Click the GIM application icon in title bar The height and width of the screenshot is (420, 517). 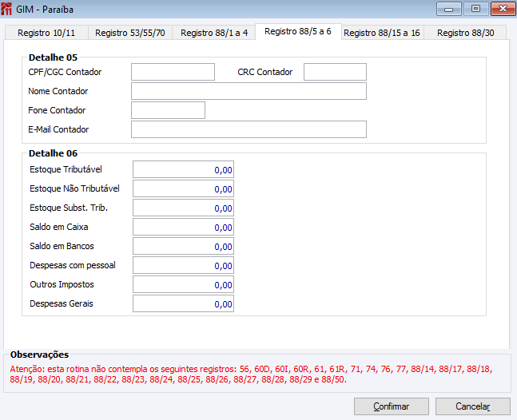tap(6, 9)
